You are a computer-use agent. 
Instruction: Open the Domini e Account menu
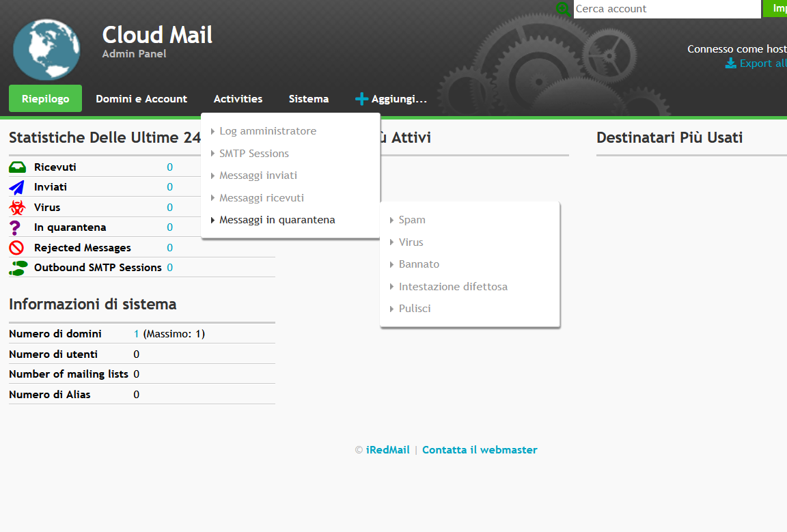[x=141, y=99]
